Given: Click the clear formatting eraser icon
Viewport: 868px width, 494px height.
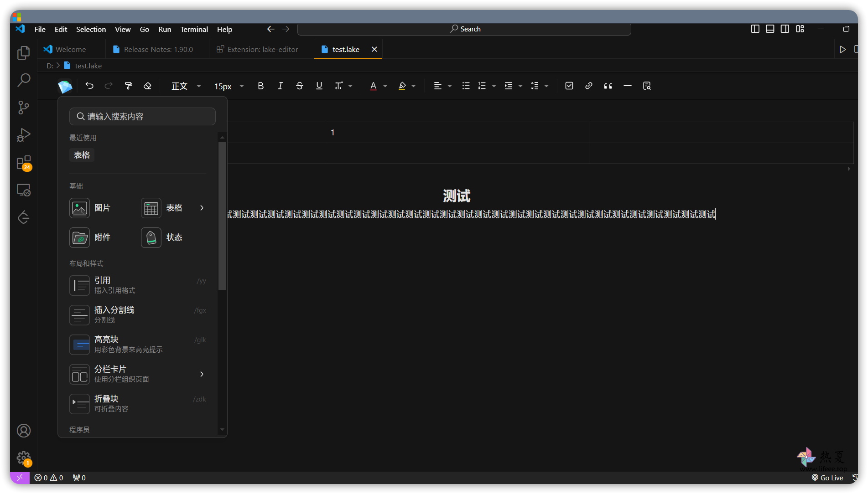Looking at the screenshot, I should (x=147, y=86).
